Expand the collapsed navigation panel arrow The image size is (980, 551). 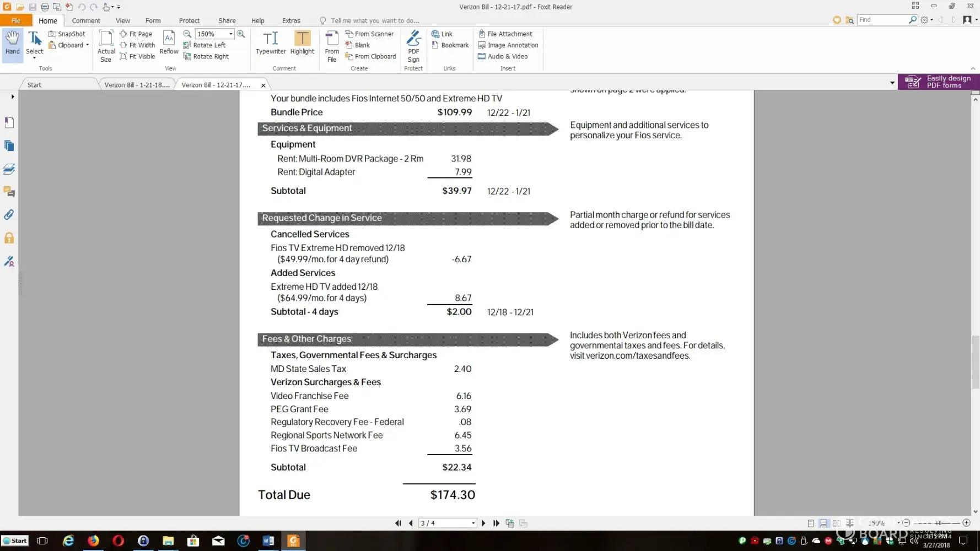click(12, 96)
